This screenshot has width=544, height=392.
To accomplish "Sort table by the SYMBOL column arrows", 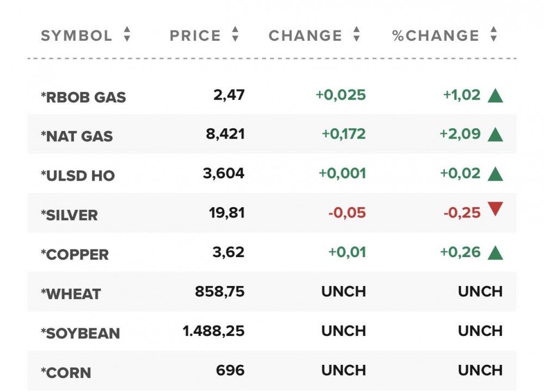I will click(x=127, y=35).
